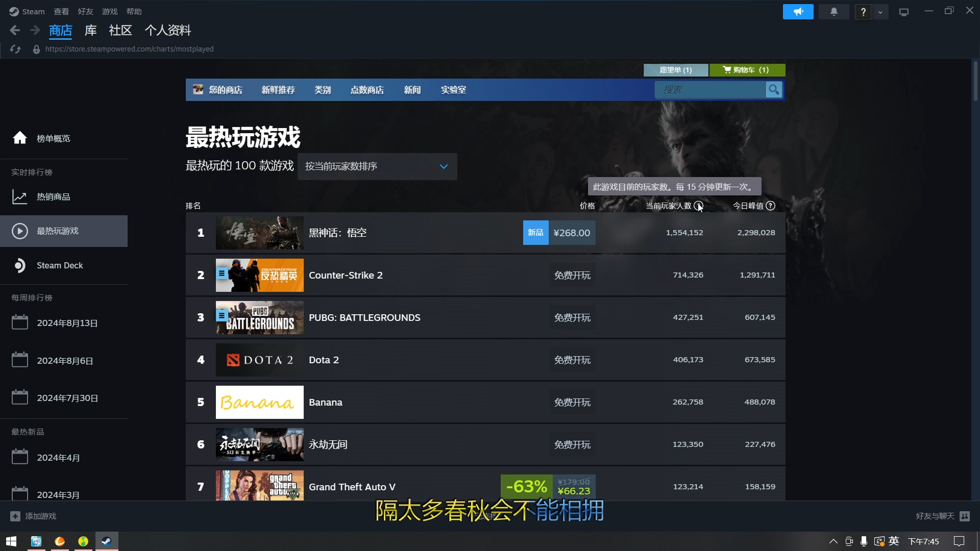980x551 pixels.
Task: Open 点数商店 in store nav
Action: pyautogui.click(x=367, y=90)
